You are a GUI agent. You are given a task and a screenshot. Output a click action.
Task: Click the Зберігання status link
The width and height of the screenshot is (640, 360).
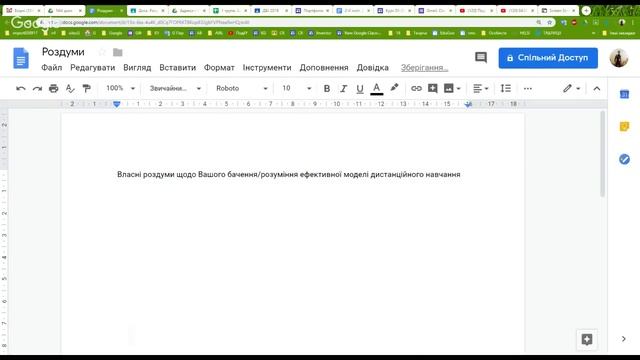point(424,68)
